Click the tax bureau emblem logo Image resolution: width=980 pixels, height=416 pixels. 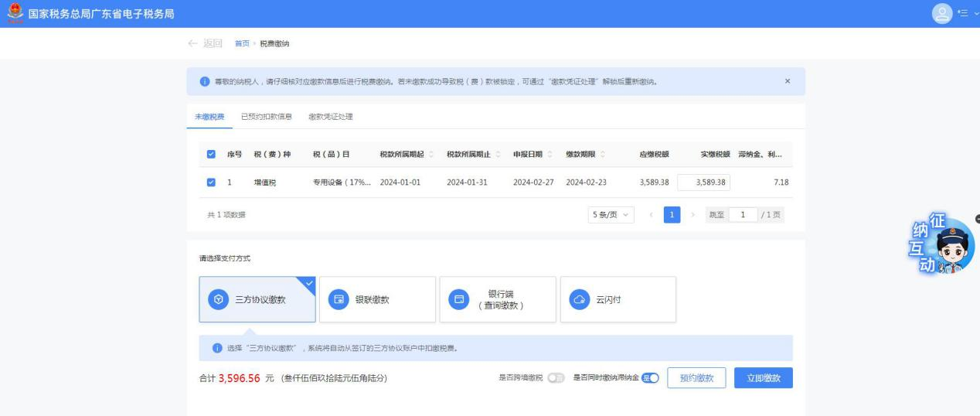13,14
